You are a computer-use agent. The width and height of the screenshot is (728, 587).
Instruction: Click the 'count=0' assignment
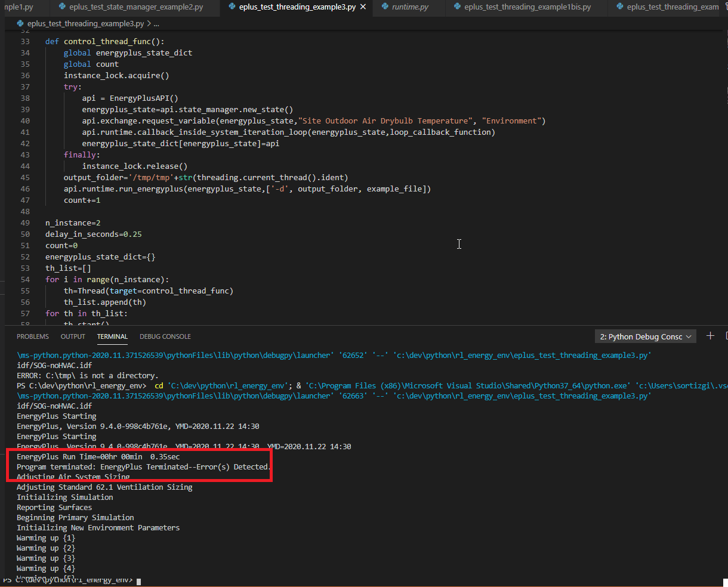61,246
